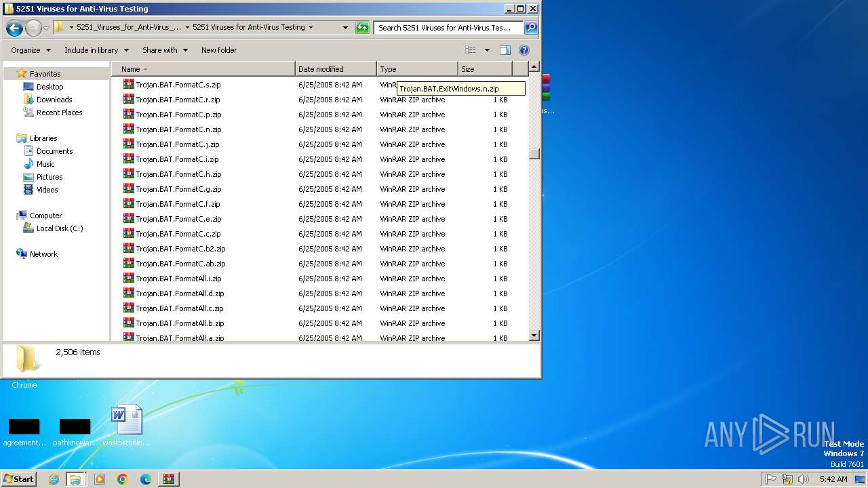Image resolution: width=868 pixels, height=488 pixels.
Task: Select Computer in navigation pane
Action: point(45,216)
